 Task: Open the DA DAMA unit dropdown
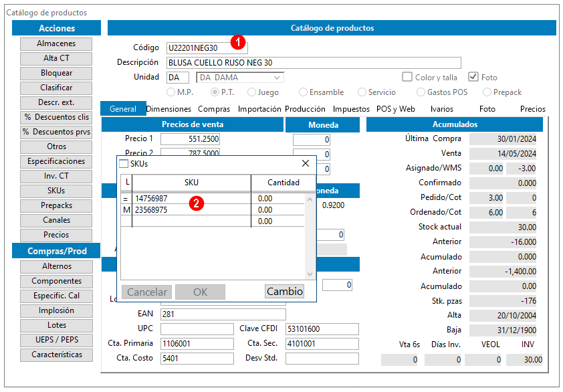point(240,78)
